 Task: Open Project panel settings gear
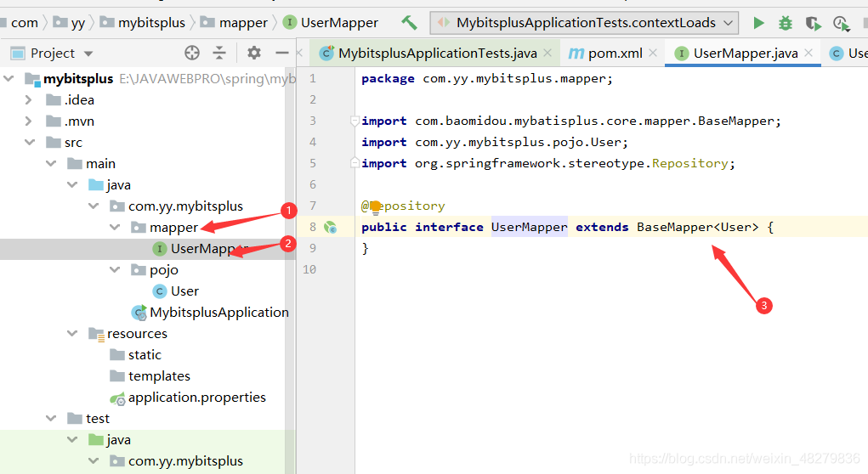tap(254, 53)
